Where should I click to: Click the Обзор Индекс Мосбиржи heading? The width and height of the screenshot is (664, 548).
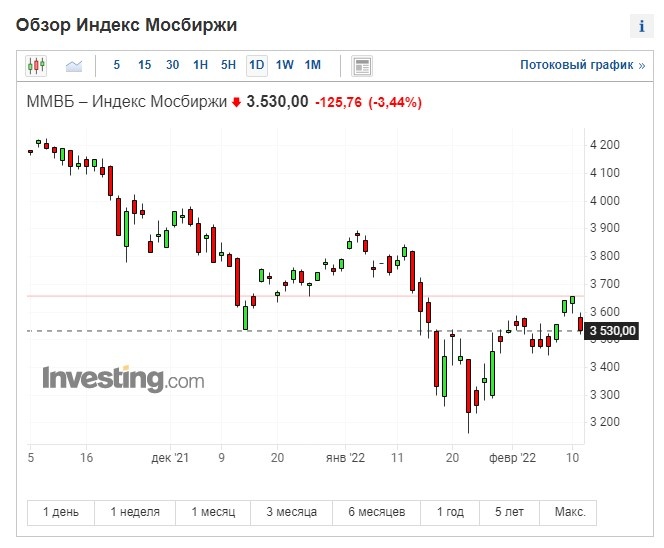[126, 25]
